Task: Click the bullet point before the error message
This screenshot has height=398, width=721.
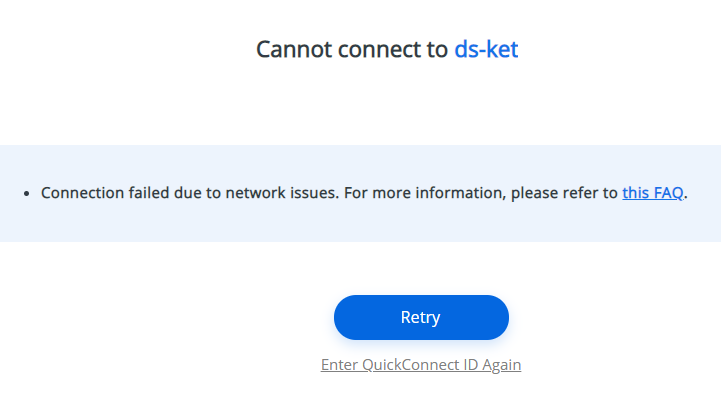Action: click(27, 194)
